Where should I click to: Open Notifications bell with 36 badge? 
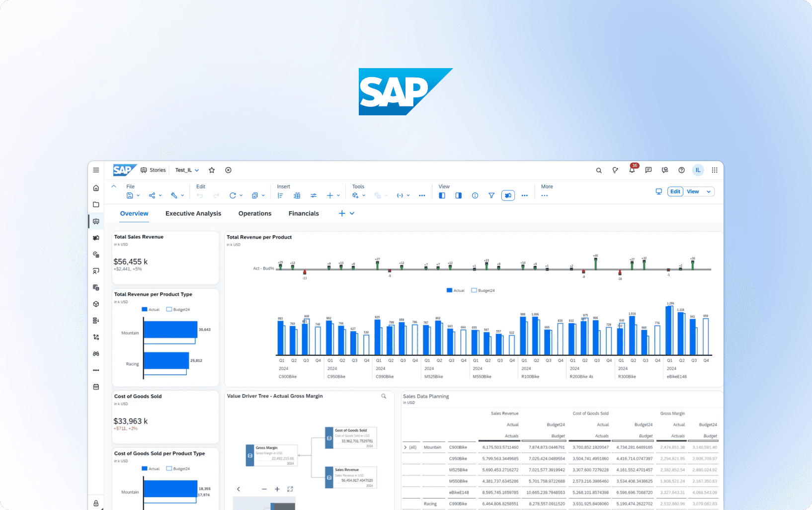(x=632, y=170)
